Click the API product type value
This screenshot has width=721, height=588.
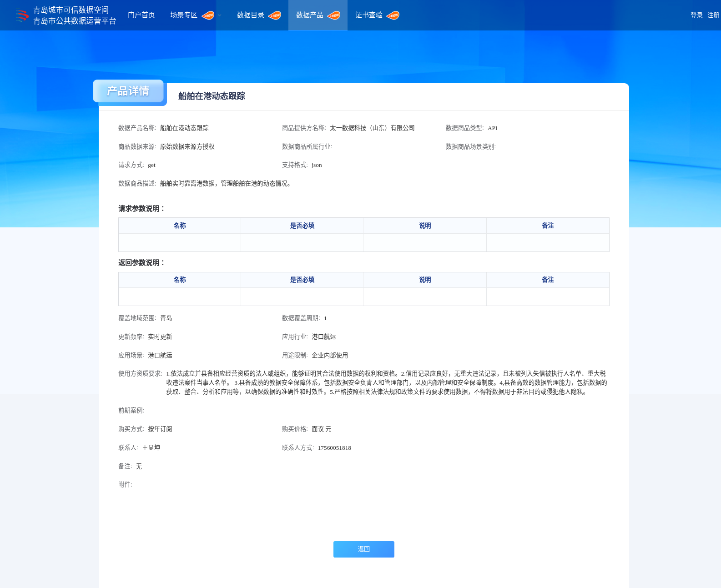pyautogui.click(x=493, y=128)
